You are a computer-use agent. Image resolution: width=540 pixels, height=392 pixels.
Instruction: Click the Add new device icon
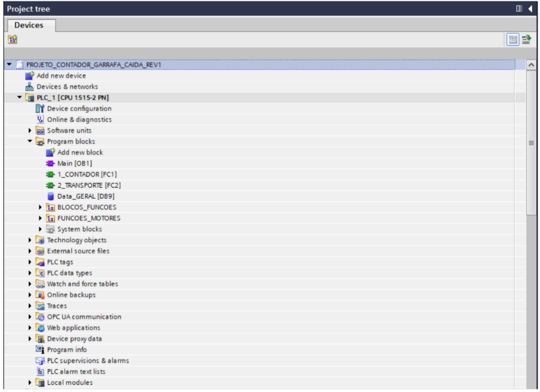30,76
